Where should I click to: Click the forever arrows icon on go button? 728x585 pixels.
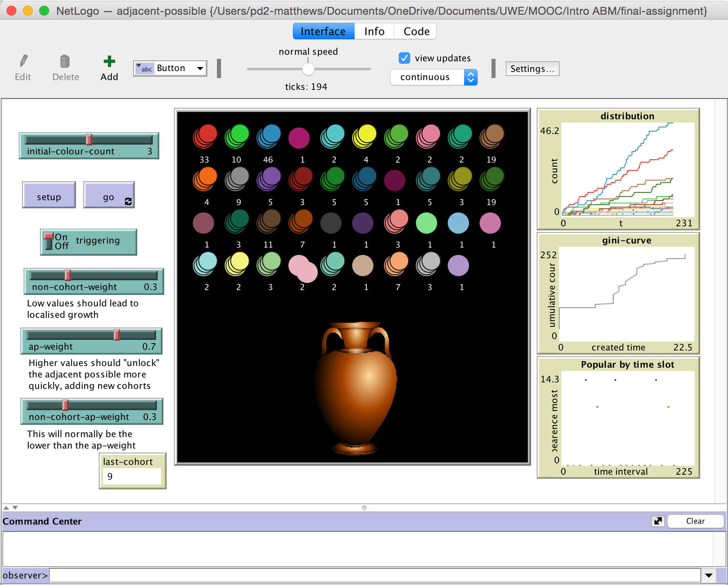pyautogui.click(x=128, y=201)
